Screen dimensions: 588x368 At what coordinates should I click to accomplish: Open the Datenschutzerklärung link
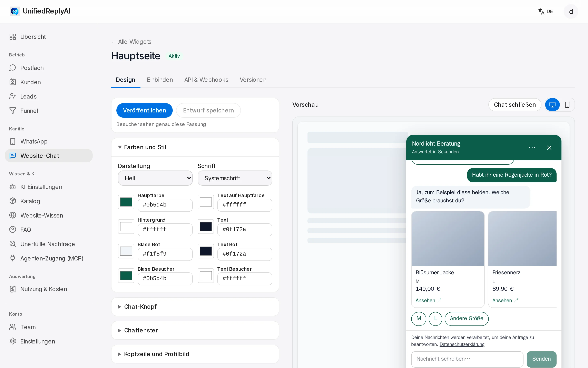click(x=462, y=344)
